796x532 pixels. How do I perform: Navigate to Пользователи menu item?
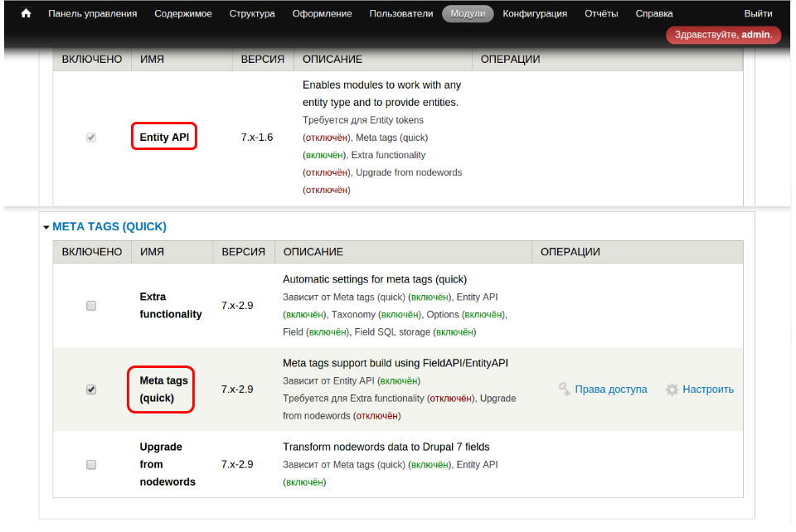point(401,13)
